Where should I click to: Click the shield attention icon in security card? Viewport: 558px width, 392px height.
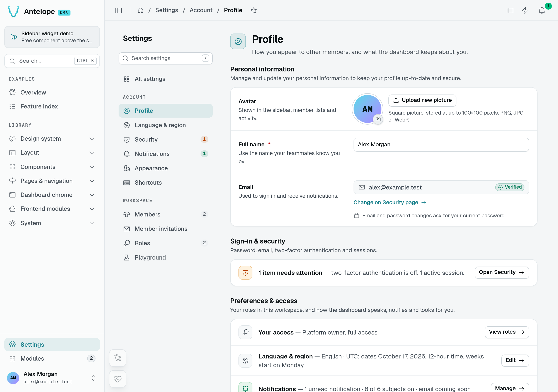[245, 272]
